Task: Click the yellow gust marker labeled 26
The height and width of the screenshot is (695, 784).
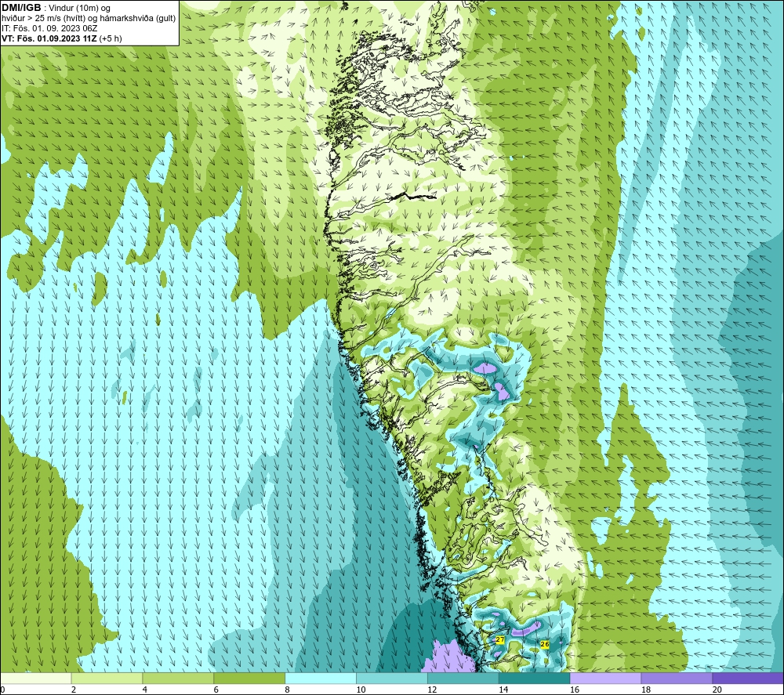Action: (x=545, y=644)
